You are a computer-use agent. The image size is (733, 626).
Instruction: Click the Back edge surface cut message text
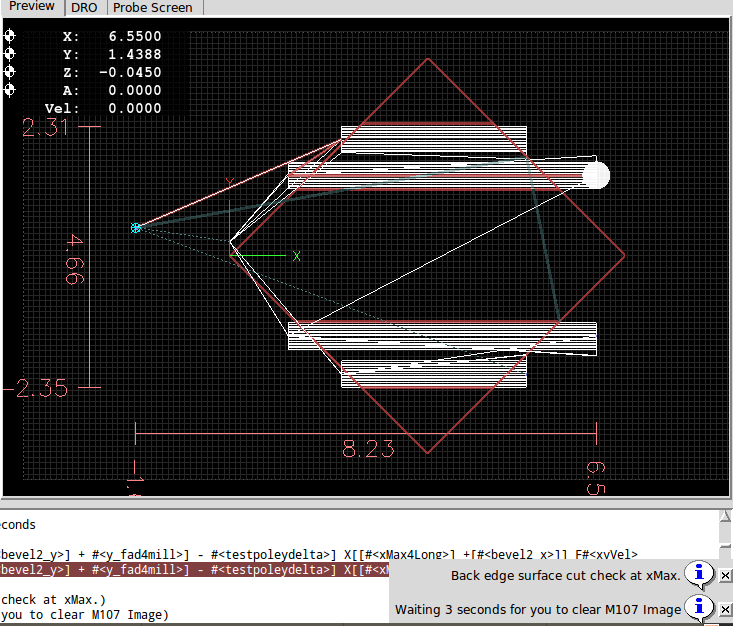[x=565, y=575]
